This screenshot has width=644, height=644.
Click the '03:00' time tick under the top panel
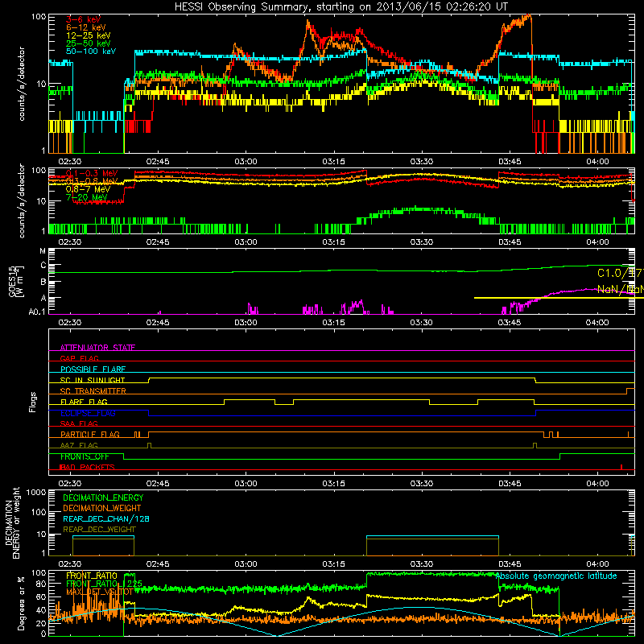(246, 162)
